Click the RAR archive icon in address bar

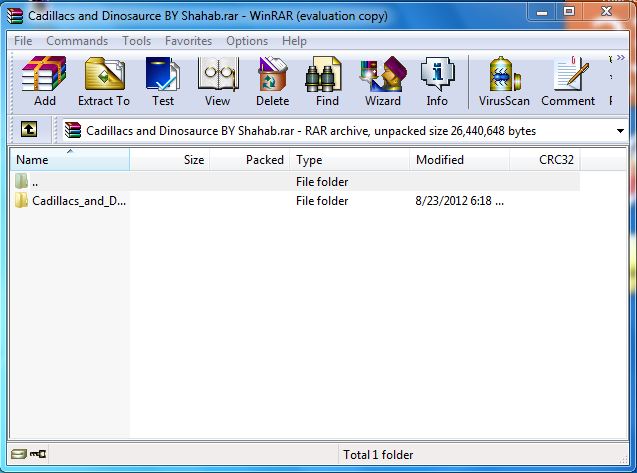click(x=73, y=130)
